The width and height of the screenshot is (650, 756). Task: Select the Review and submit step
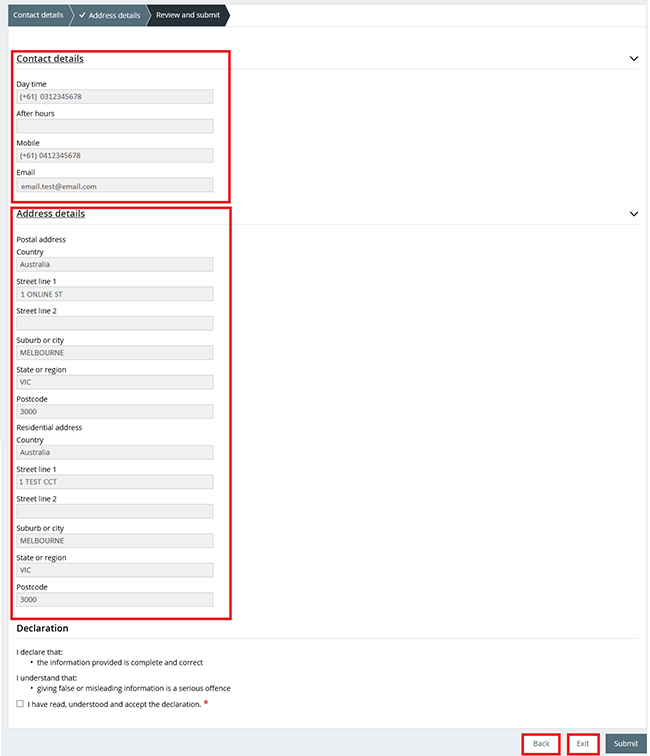[188, 15]
